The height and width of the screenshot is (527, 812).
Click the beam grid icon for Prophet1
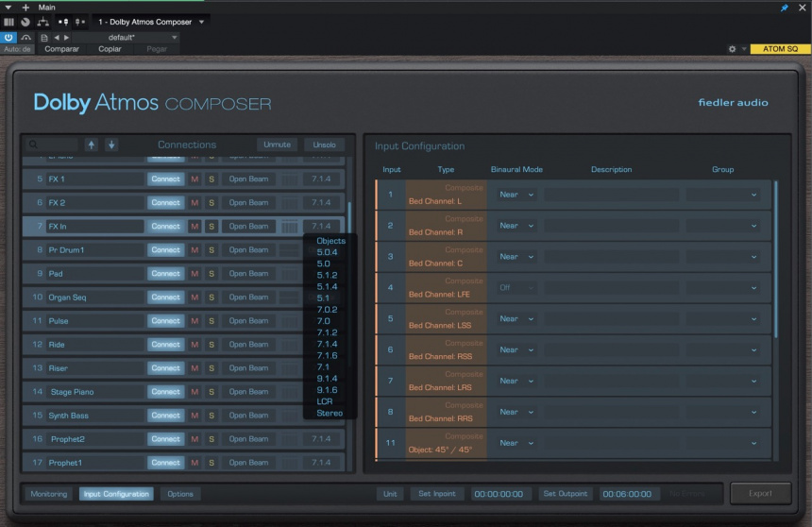290,463
